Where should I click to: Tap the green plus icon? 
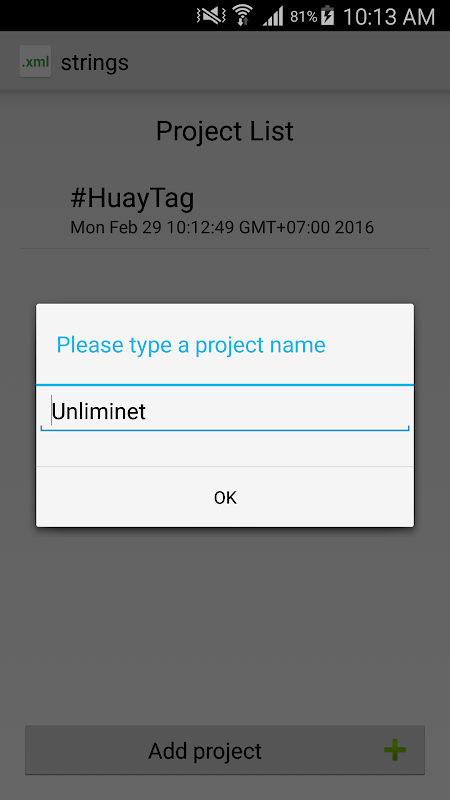pyautogui.click(x=394, y=750)
